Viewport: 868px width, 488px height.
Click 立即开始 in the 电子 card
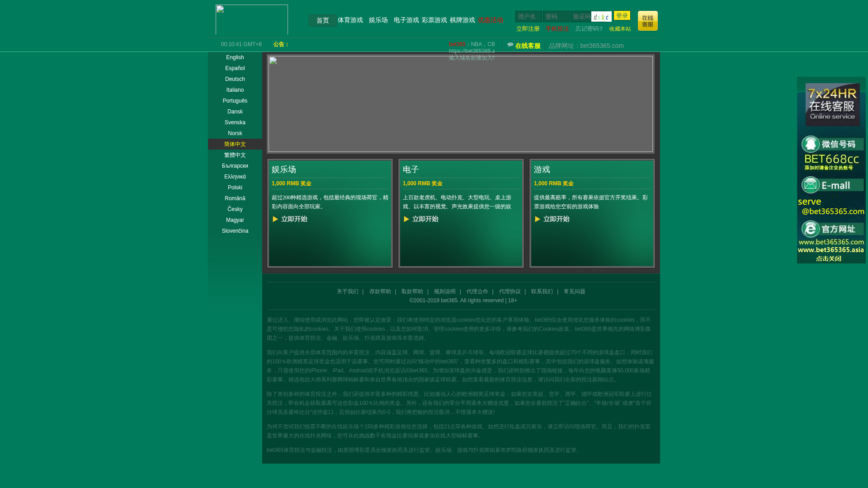tap(421, 219)
